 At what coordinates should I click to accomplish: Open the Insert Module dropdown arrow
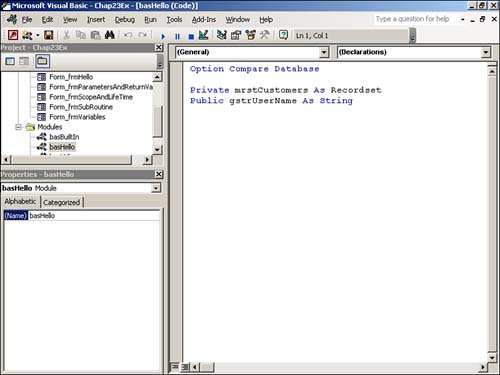[x=37, y=35]
